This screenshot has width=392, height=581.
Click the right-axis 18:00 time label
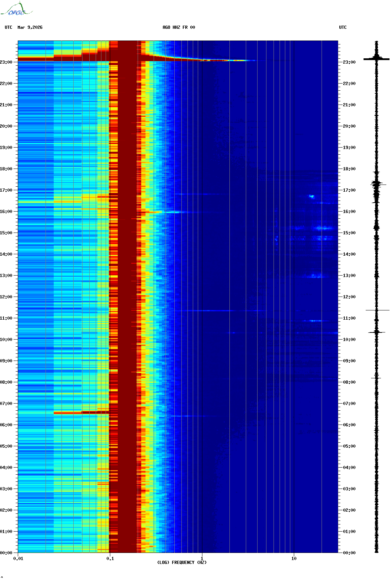pyautogui.click(x=349, y=169)
